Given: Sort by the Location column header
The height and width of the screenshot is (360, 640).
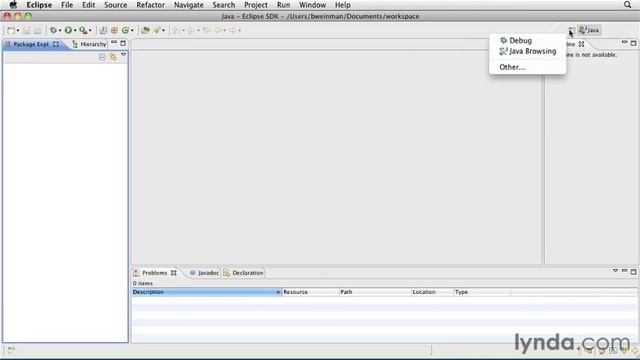Looking at the screenshot, I should point(432,292).
